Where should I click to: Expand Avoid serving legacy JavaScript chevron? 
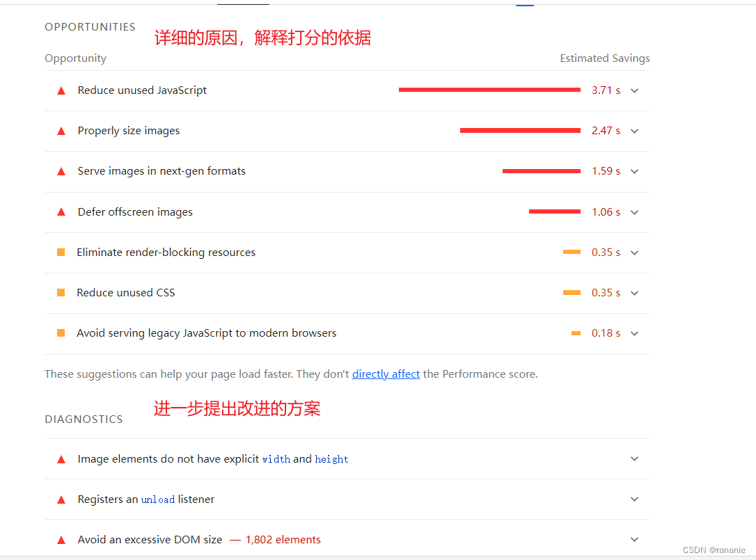point(634,333)
